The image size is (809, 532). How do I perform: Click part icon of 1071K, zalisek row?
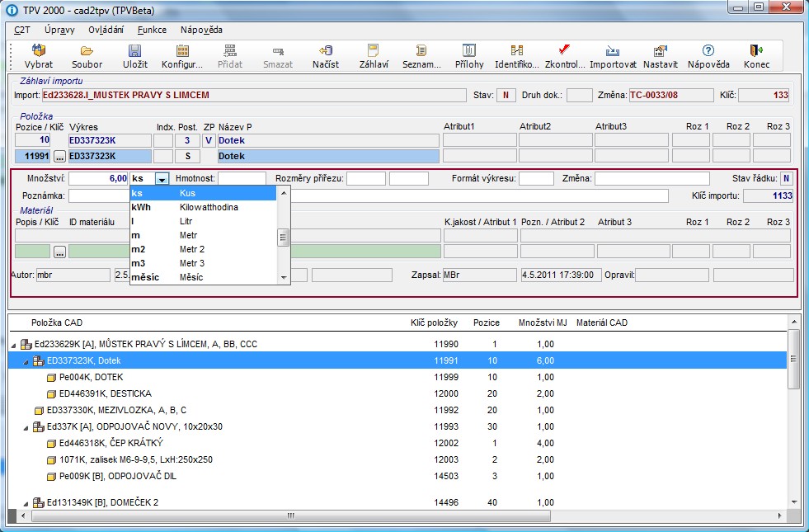click(51, 459)
